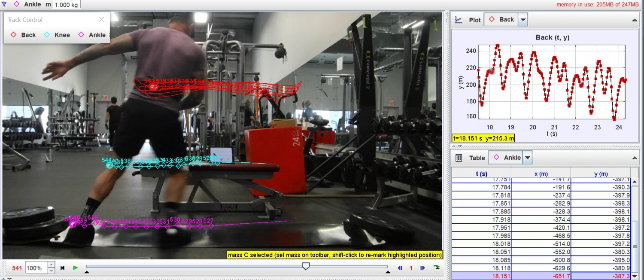Viewport: 644px width, 280px height.
Task: Click the Plot view icon
Action: (459, 20)
